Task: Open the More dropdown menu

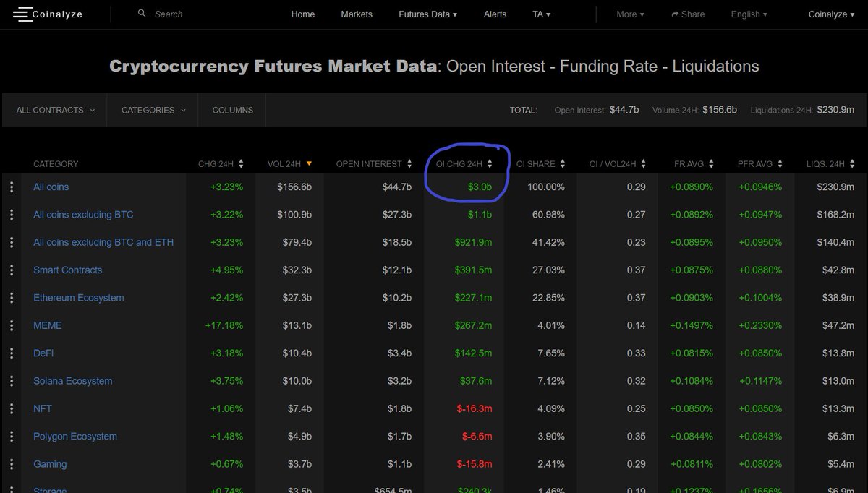Action: [x=630, y=14]
